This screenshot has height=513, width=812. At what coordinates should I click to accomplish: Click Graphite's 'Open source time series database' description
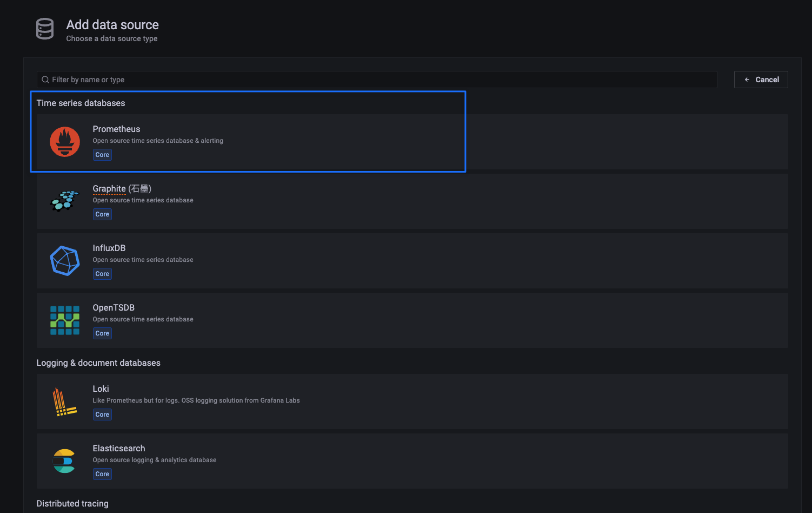[143, 200]
